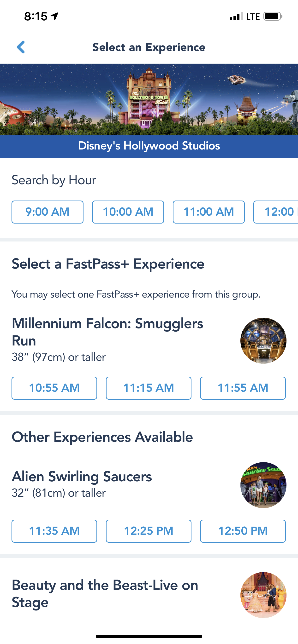The width and height of the screenshot is (298, 644).
Task: Pick 11:15 AM for Millennium Falcon
Action: pyautogui.click(x=149, y=388)
